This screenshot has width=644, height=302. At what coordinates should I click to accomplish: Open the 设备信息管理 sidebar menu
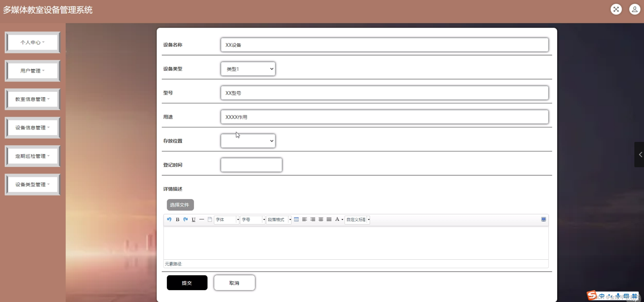point(32,128)
